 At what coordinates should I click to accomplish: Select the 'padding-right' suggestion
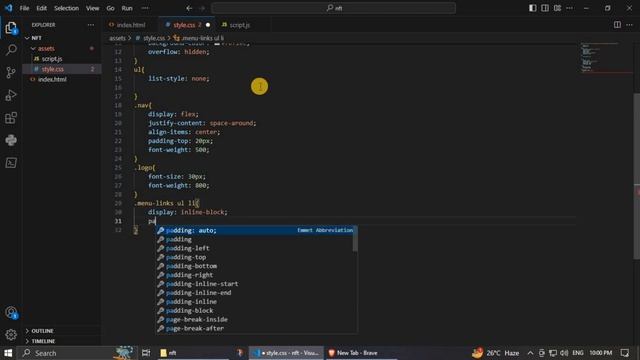tap(255, 275)
